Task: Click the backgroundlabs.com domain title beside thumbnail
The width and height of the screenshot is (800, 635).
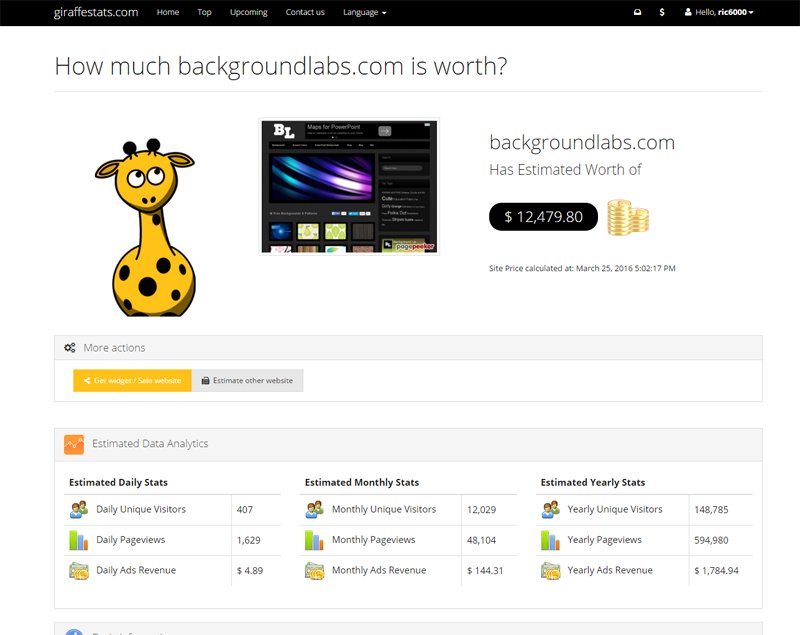Action: click(582, 142)
